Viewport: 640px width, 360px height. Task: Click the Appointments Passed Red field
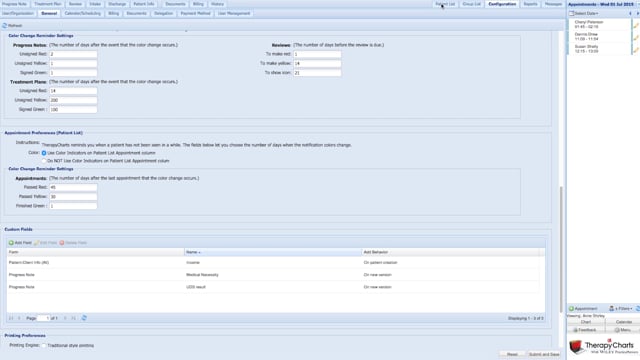(x=73, y=187)
